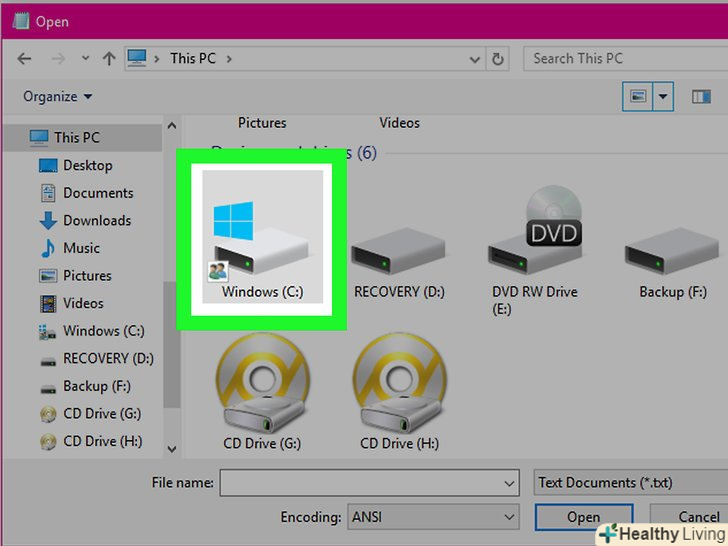Click navigation pane scroll down arrow

(172, 449)
